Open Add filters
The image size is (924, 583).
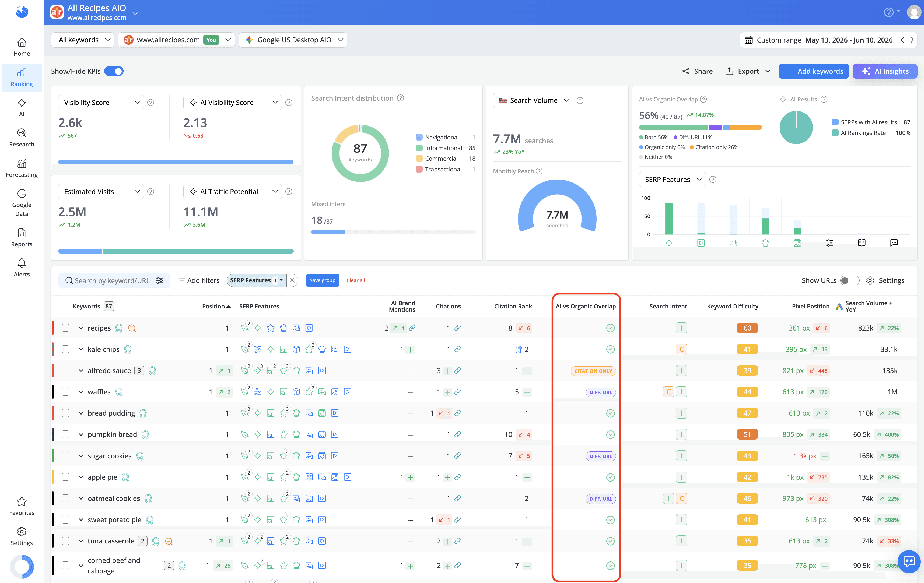(x=199, y=280)
